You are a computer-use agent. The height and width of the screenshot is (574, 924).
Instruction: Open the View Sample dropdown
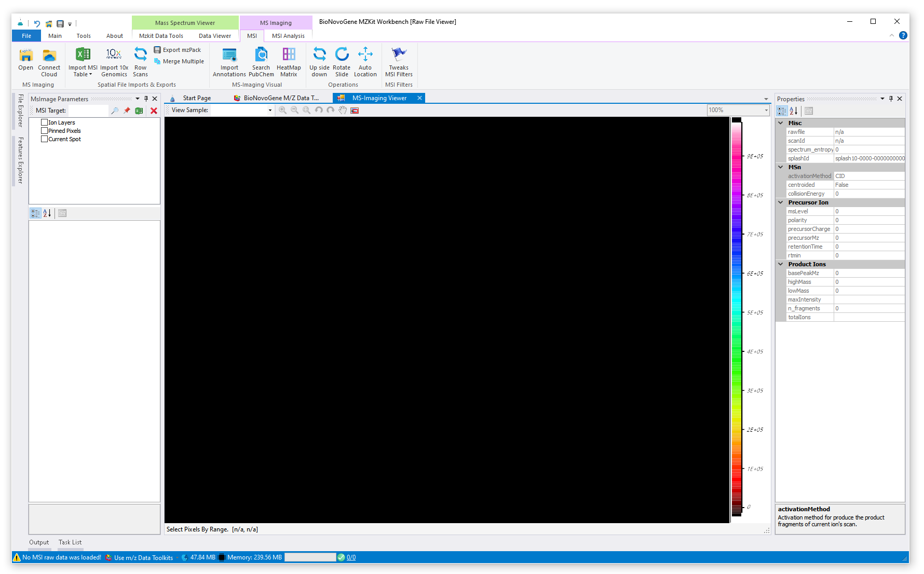click(x=269, y=110)
